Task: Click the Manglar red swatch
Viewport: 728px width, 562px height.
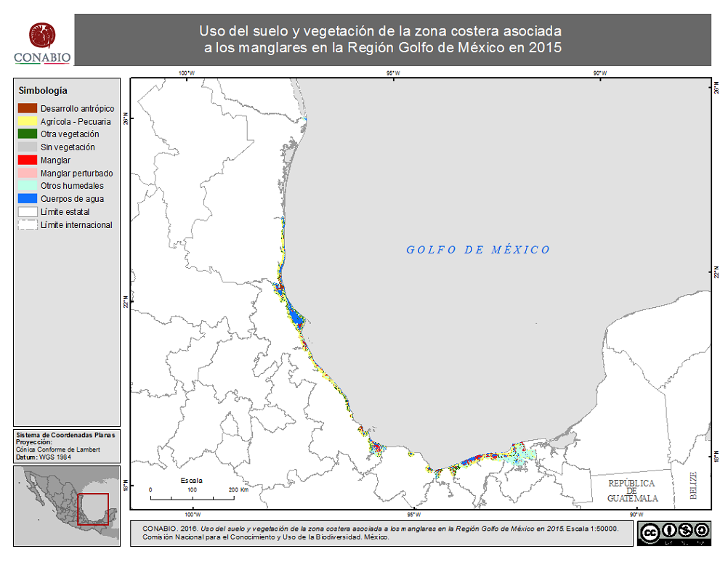Action: tap(28, 160)
